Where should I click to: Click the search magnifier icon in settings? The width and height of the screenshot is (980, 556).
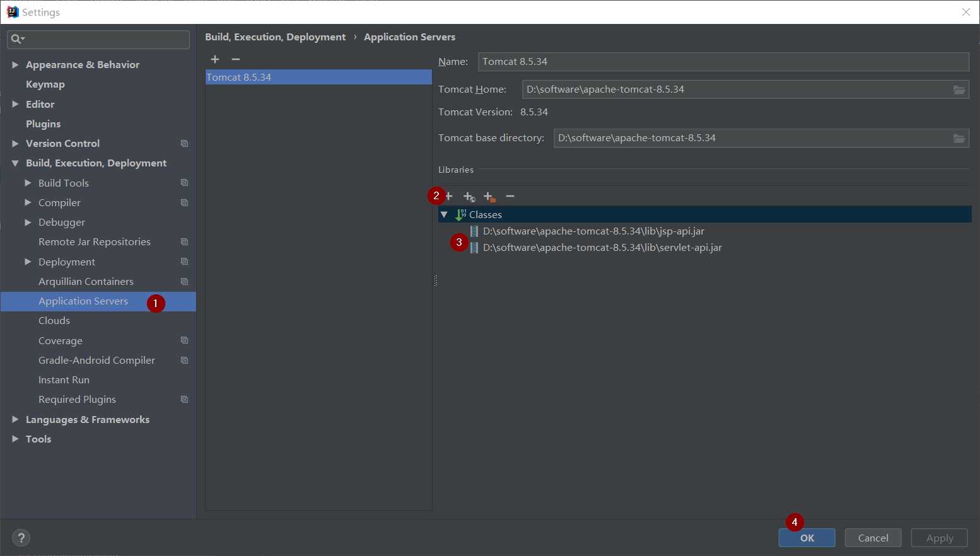coord(16,39)
